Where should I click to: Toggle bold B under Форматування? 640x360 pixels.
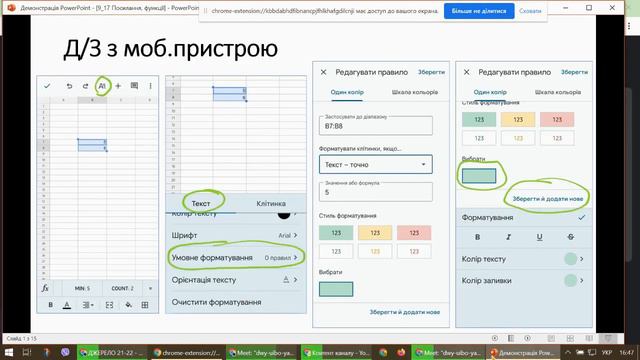(477, 237)
